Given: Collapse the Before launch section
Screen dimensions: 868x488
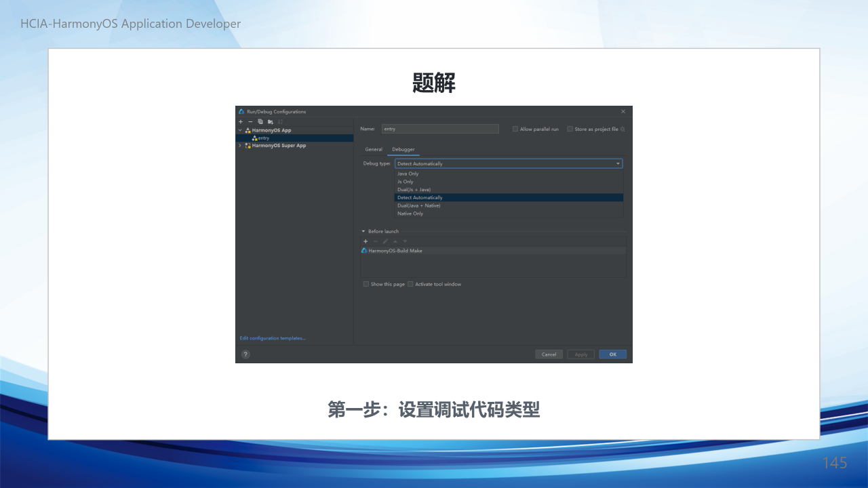Looking at the screenshot, I should coord(363,231).
